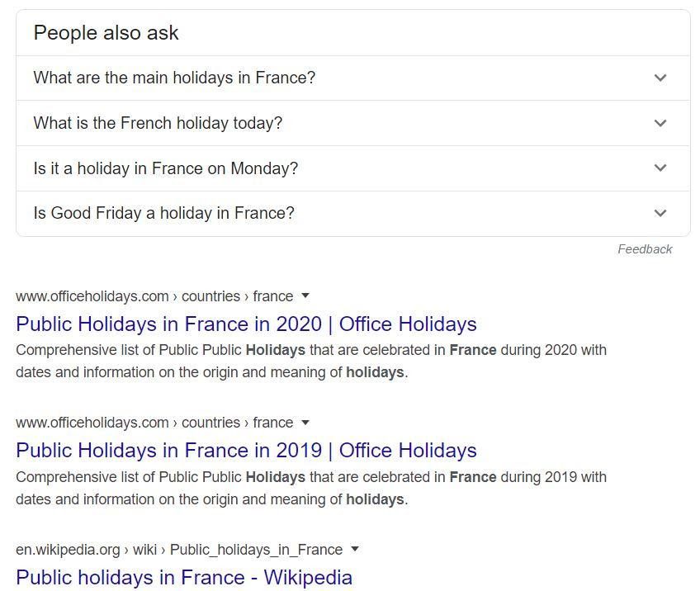This screenshot has height=591, width=700.
Task: Expand the "Is Good Friday a holiday in France?" question
Action: point(163,213)
